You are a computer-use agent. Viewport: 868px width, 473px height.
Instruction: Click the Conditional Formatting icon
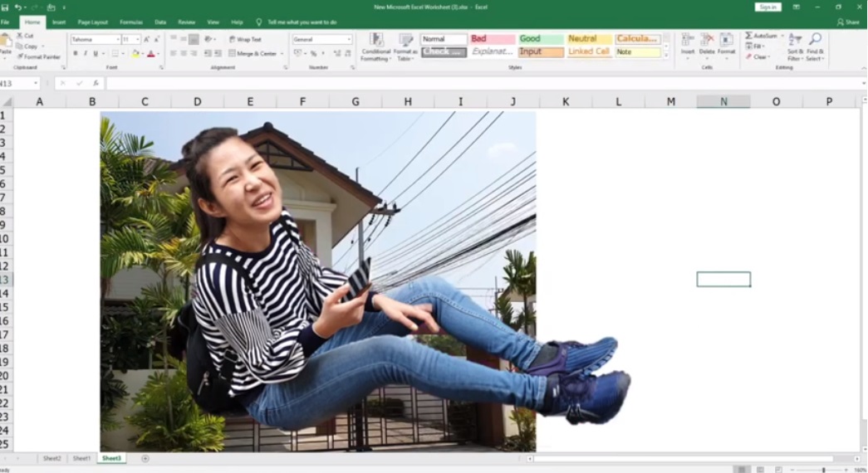pos(375,41)
